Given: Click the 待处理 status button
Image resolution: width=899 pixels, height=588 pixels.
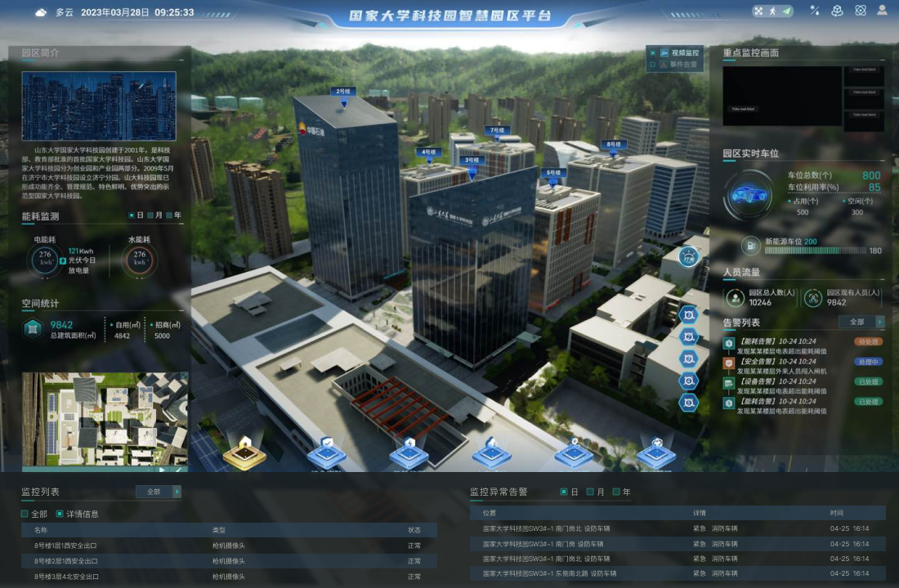Looking at the screenshot, I should [x=868, y=341].
